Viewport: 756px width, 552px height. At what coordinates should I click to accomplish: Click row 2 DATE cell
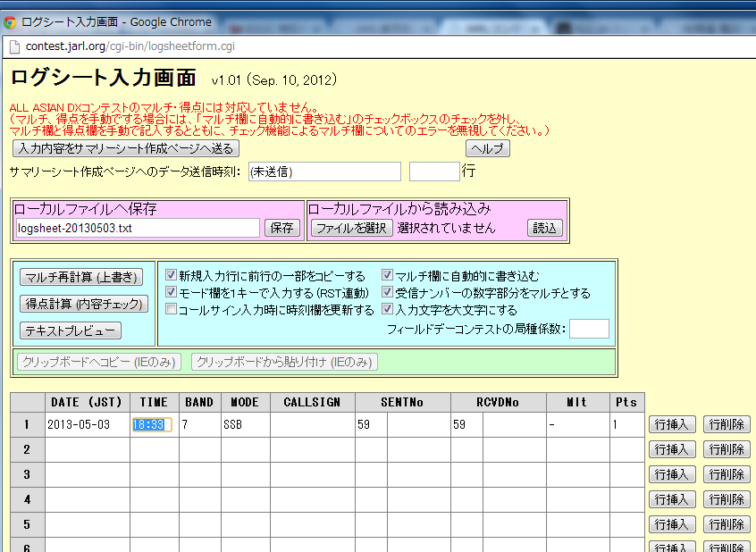click(88, 450)
